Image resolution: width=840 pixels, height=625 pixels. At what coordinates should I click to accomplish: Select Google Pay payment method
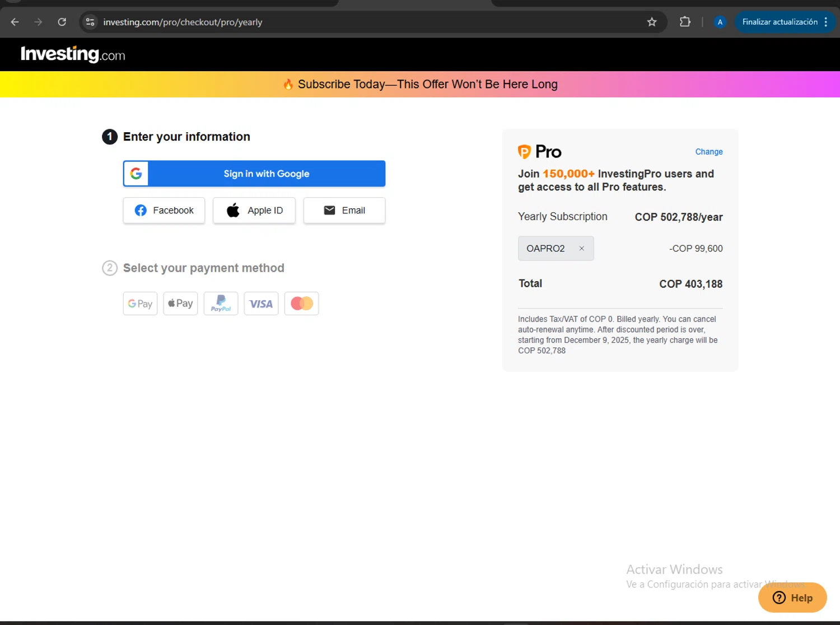coord(140,304)
